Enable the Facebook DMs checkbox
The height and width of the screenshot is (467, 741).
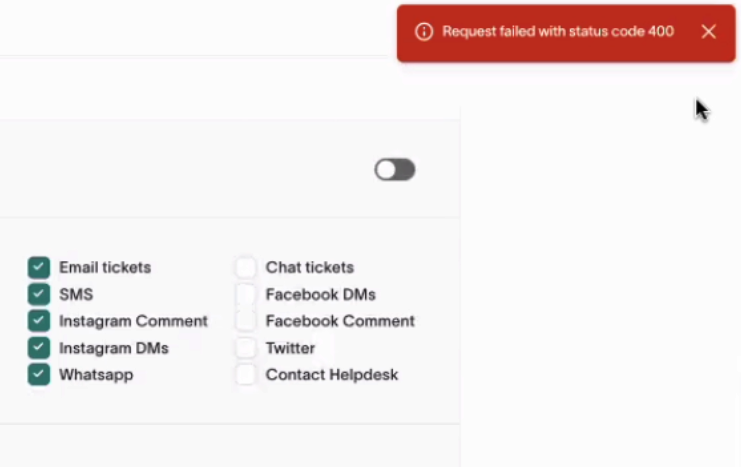coord(245,294)
